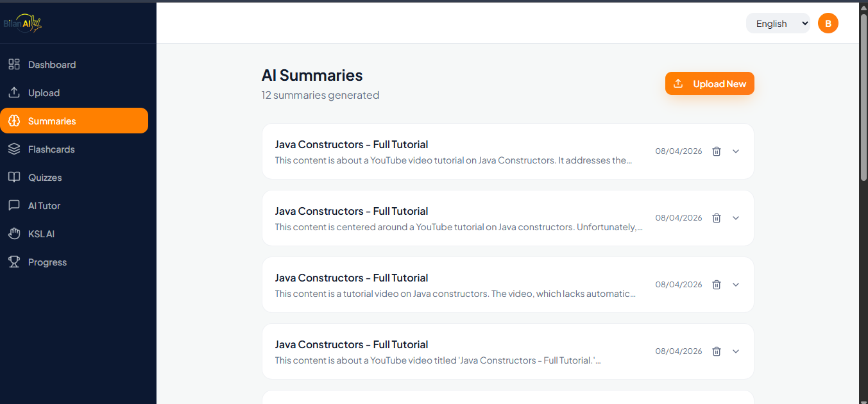Open the Dashboard sidebar item
The width and height of the screenshot is (868, 404).
[x=74, y=65]
